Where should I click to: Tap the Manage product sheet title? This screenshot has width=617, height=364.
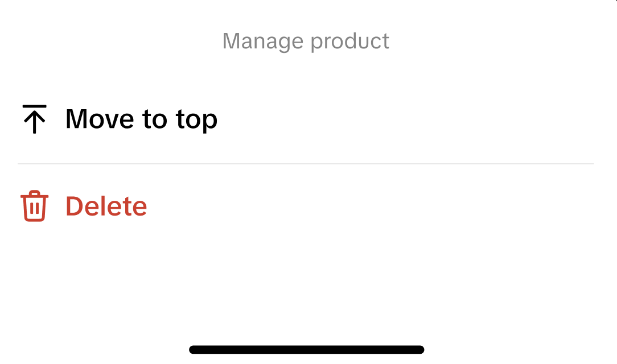(306, 42)
